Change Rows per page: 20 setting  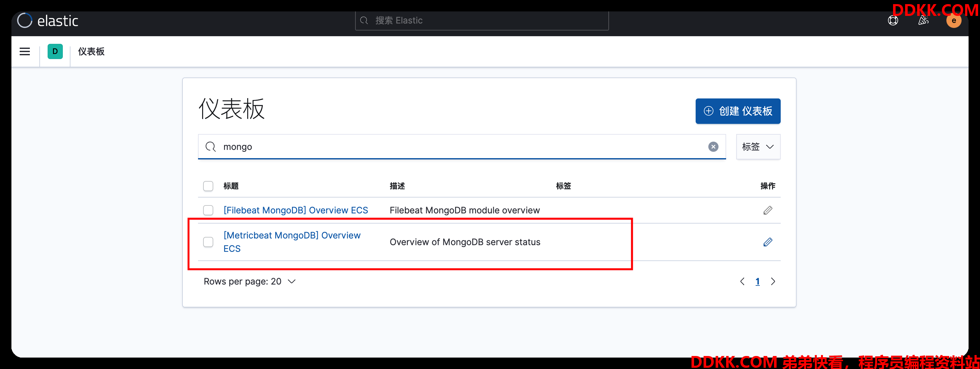[249, 281]
